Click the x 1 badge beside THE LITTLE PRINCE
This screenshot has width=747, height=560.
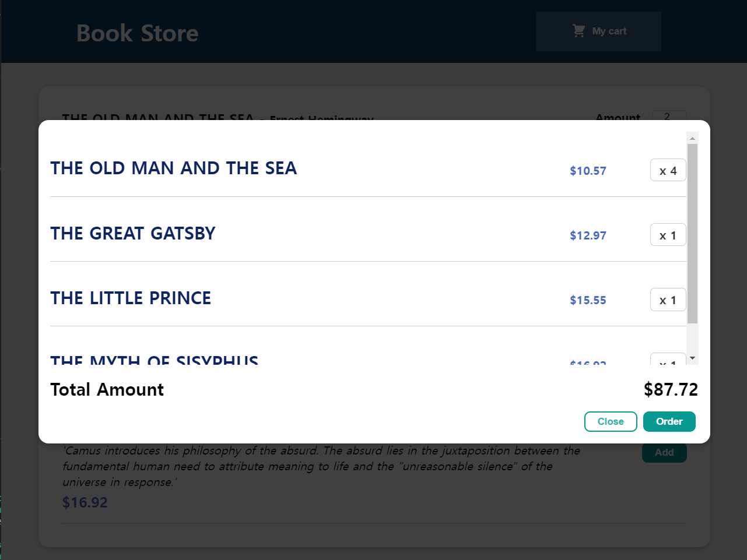668,299
